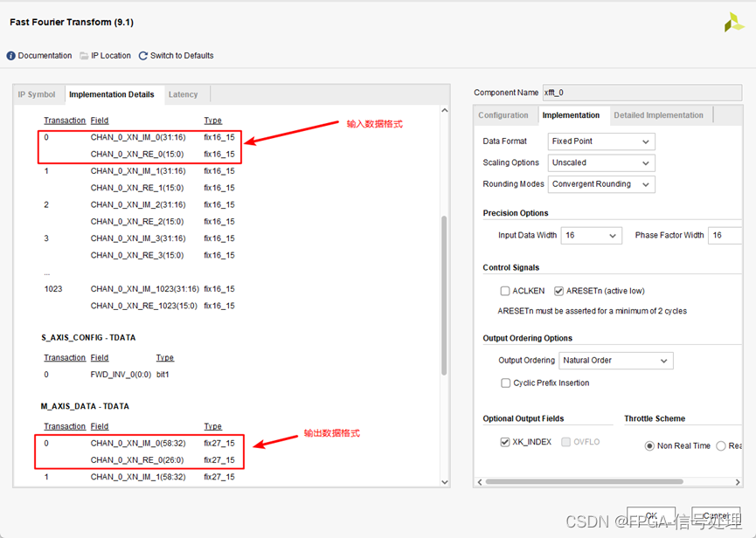This screenshot has width=756, height=538.
Task: Click Switch to Defaults text
Action: click(x=182, y=56)
